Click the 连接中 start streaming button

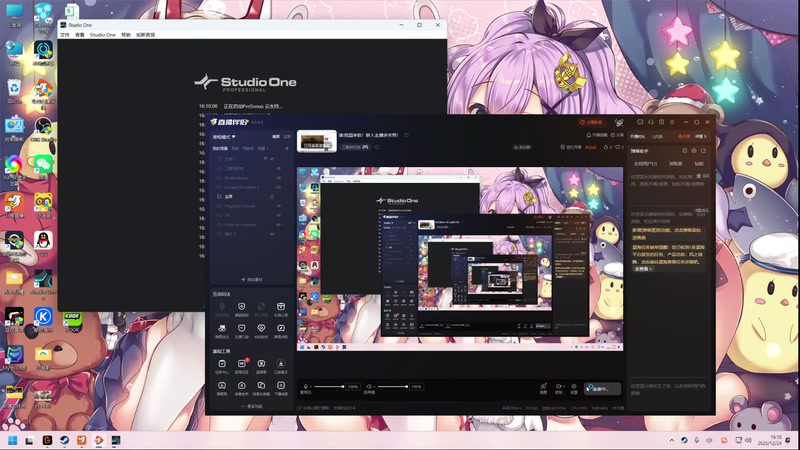603,389
